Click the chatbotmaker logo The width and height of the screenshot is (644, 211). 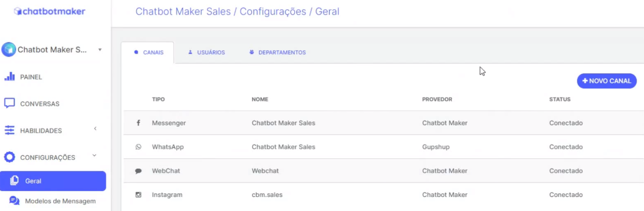(49, 11)
